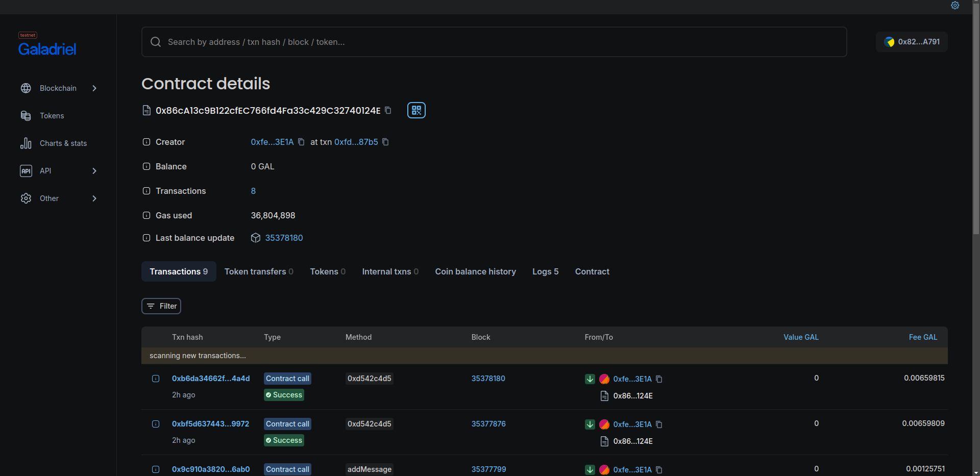980x476 pixels.
Task: Click the addMessage method label
Action: click(370, 469)
